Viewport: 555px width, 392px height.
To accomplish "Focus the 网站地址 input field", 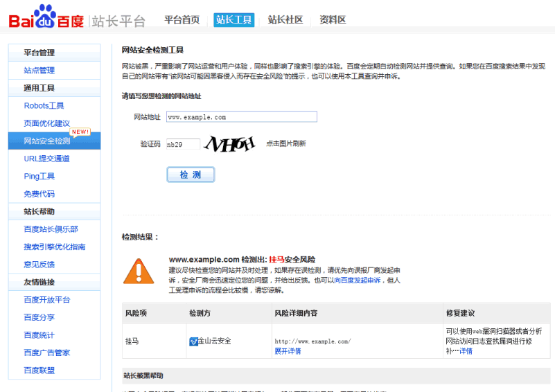I will [x=242, y=117].
